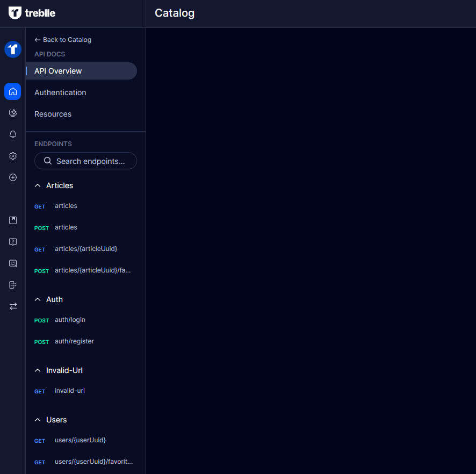Collapse the Users endpoint group
This screenshot has height=474, width=476.
[x=38, y=420]
